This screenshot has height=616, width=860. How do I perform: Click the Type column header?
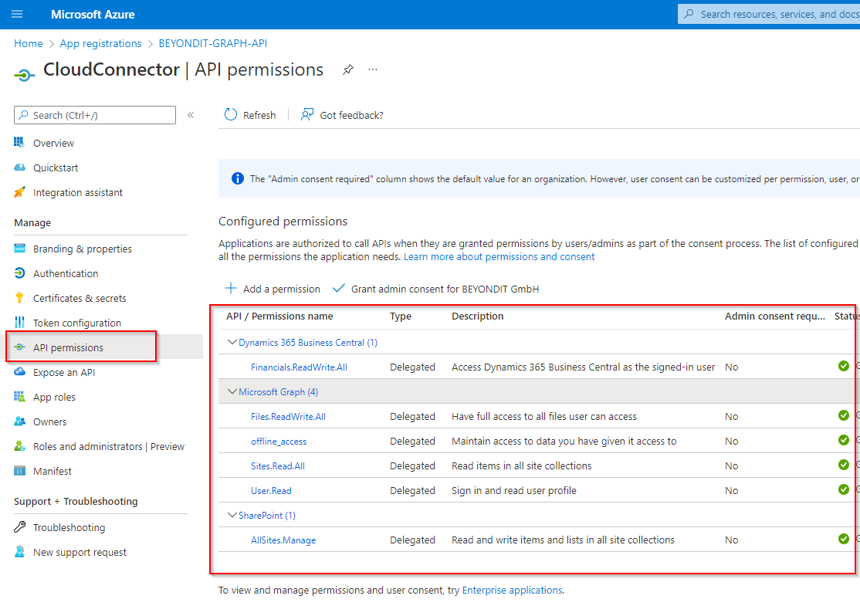click(401, 316)
